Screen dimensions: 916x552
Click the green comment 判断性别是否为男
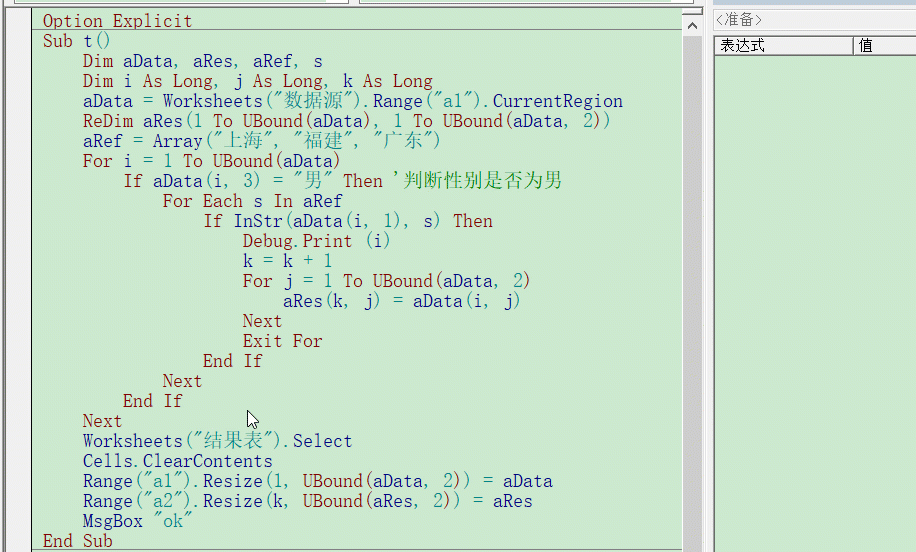(477, 180)
